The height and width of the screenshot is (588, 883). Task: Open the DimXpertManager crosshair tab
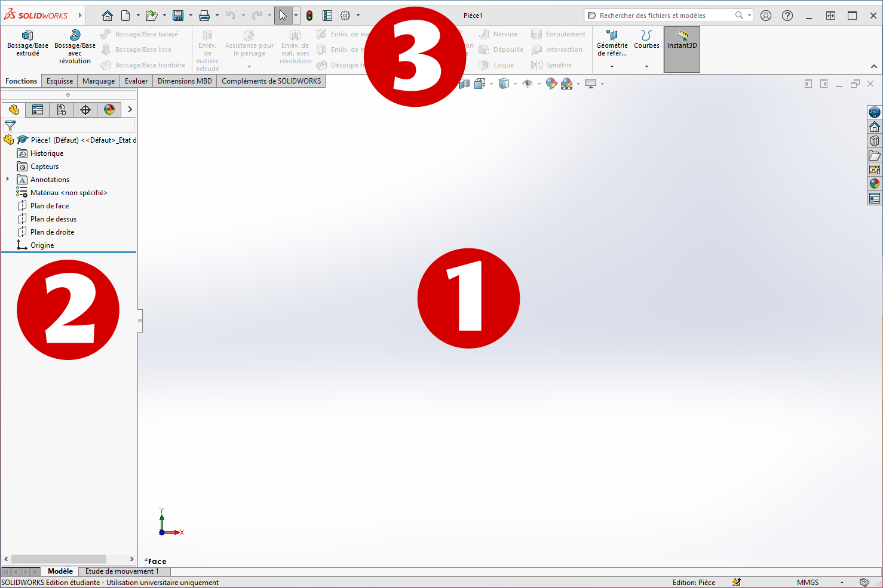coord(85,110)
